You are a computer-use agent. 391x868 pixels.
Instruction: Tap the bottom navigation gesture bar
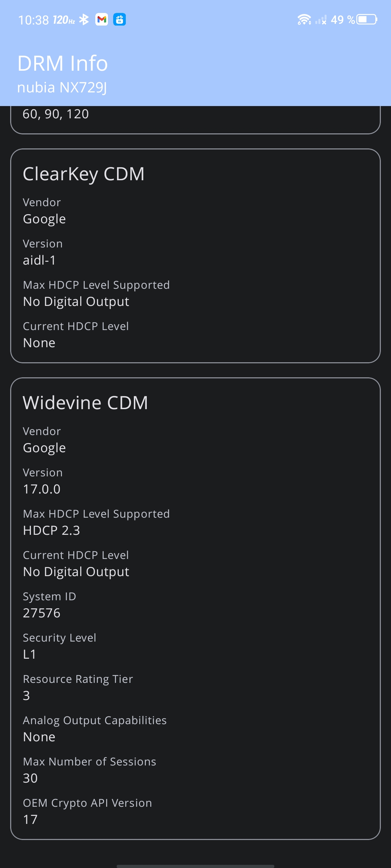(195, 866)
